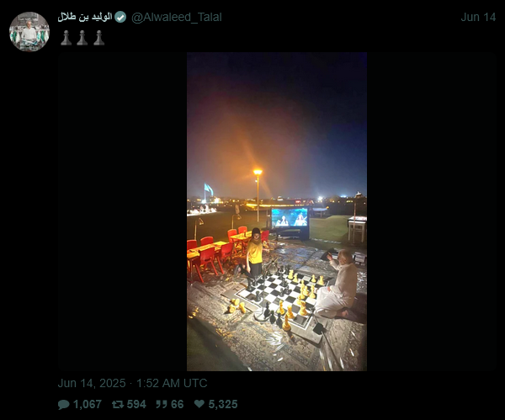This screenshot has height=420, width=505.
Task: Open the night chess game photo
Action: (277, 211)
